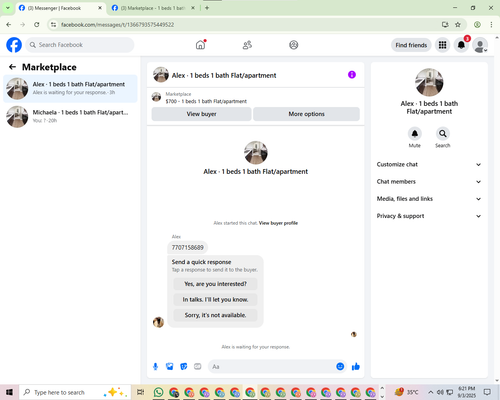Open the account profile menu
This screenshot has height=400, width=500.
coord(480,45)
